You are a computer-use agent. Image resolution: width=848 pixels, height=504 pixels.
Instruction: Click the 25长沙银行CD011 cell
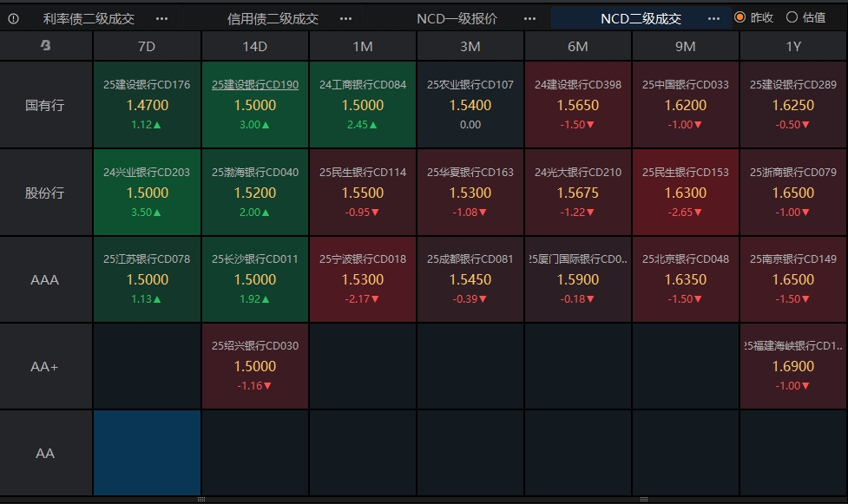254,279
